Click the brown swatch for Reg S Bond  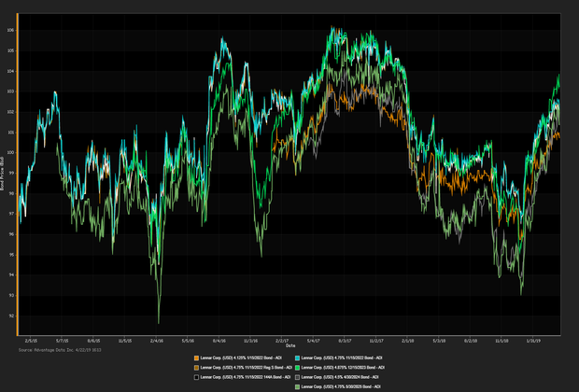(196, 368)
